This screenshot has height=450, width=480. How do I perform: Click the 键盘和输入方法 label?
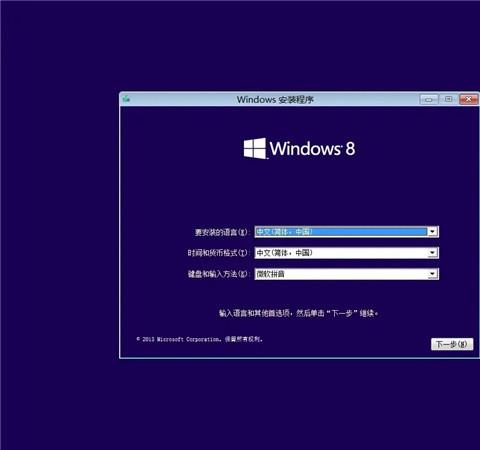[x=218, y=274]
